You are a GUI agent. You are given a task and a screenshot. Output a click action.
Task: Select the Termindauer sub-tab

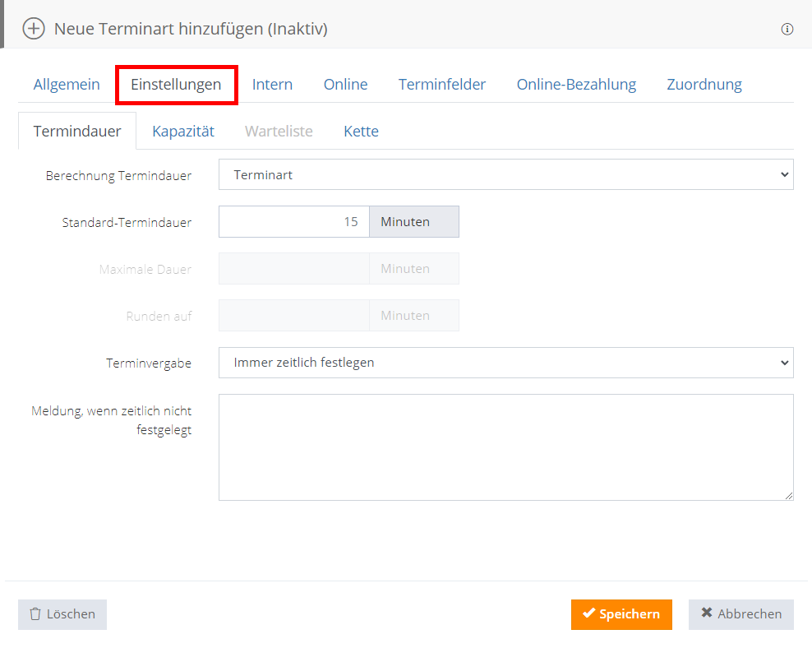pos(77,132)
